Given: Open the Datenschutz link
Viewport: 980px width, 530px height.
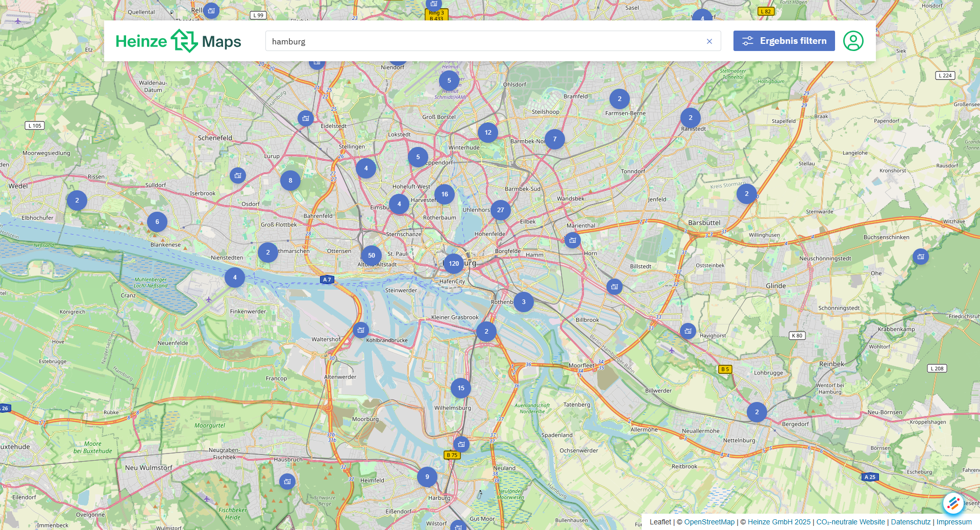Looking at the screenshot, I should tap(911, 522).
